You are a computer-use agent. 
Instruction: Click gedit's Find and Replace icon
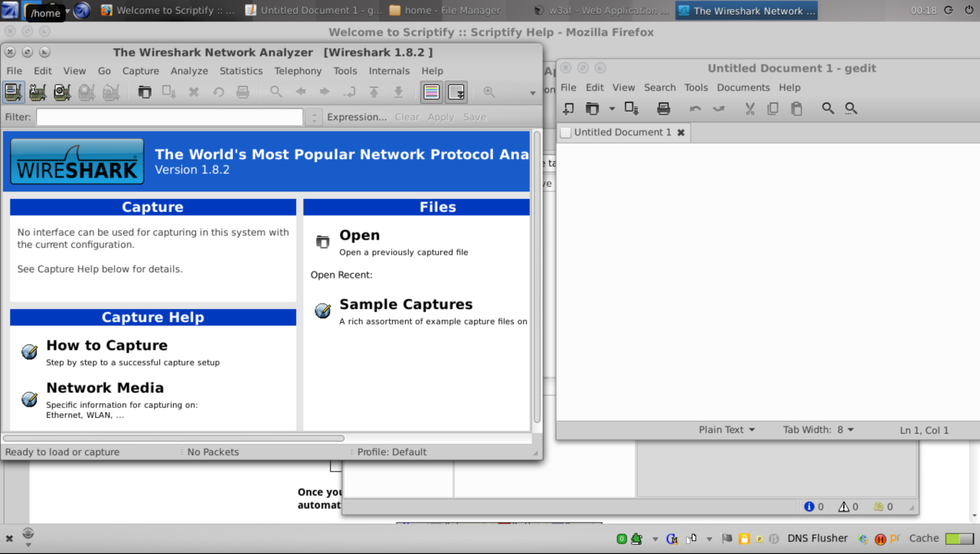point(851,109)
